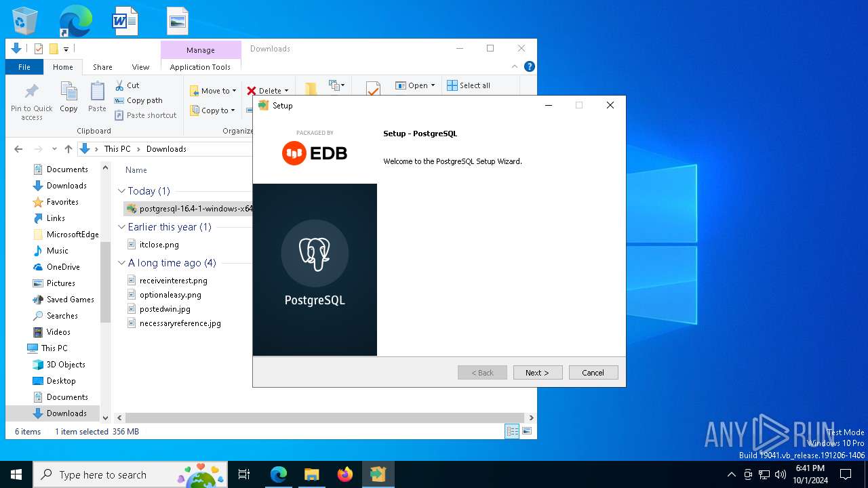Collapse the ribbon with chevron
The height and width of the screenshot is (488, 868).
(515, 66)
